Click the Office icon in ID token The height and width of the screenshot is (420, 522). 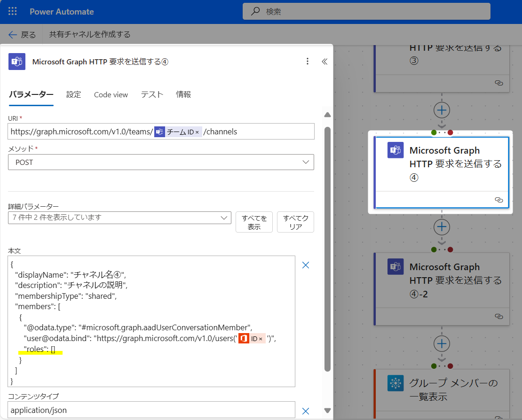coord(244,339)
